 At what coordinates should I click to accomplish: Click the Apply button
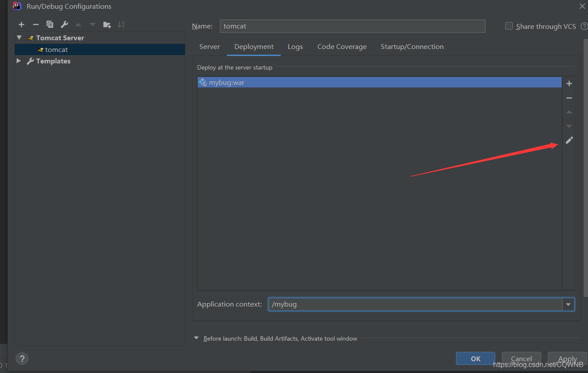click(x=567, y=359)
